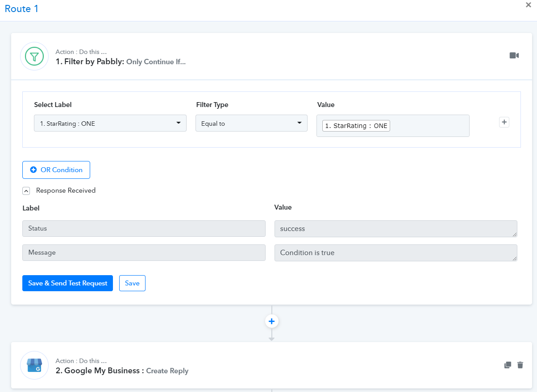537x392 pixels.
Task: Duplicate the Google My Business step
Action: (x=508, y=365)
